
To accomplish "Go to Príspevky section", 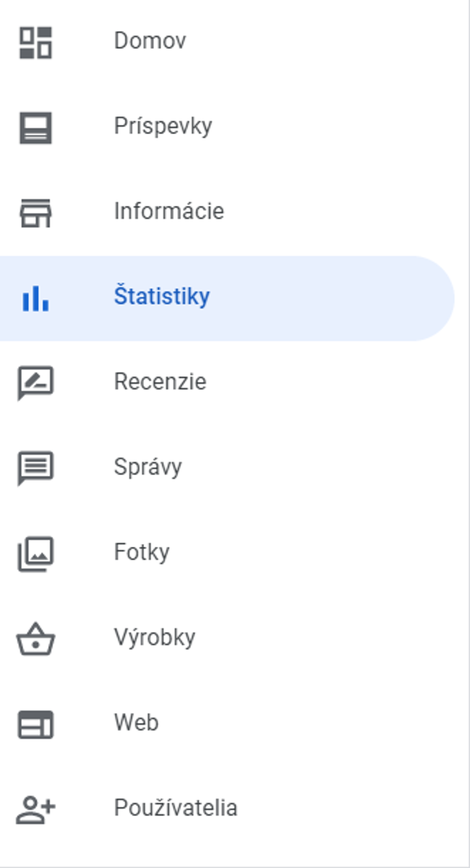I will point(227,128).
